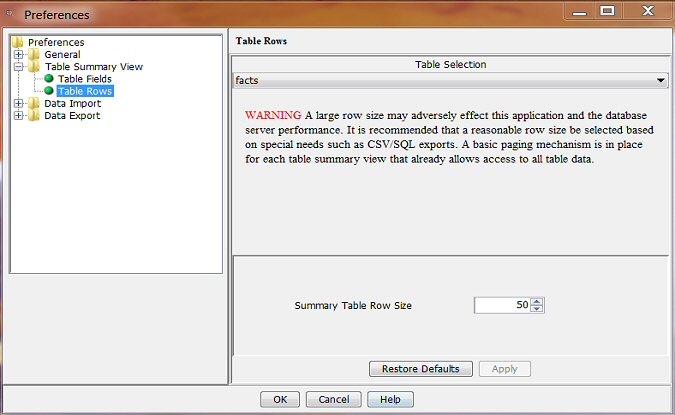Expand the General tree node
Viewport: 675px width, 415px height.
pyautogui.click(x=18, y=55)
